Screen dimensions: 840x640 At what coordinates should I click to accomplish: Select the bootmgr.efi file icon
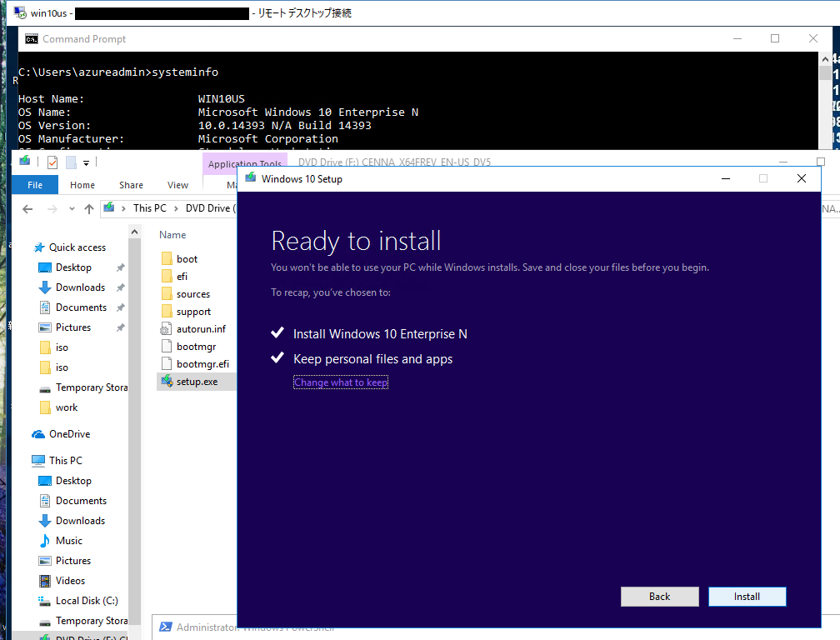167,363
